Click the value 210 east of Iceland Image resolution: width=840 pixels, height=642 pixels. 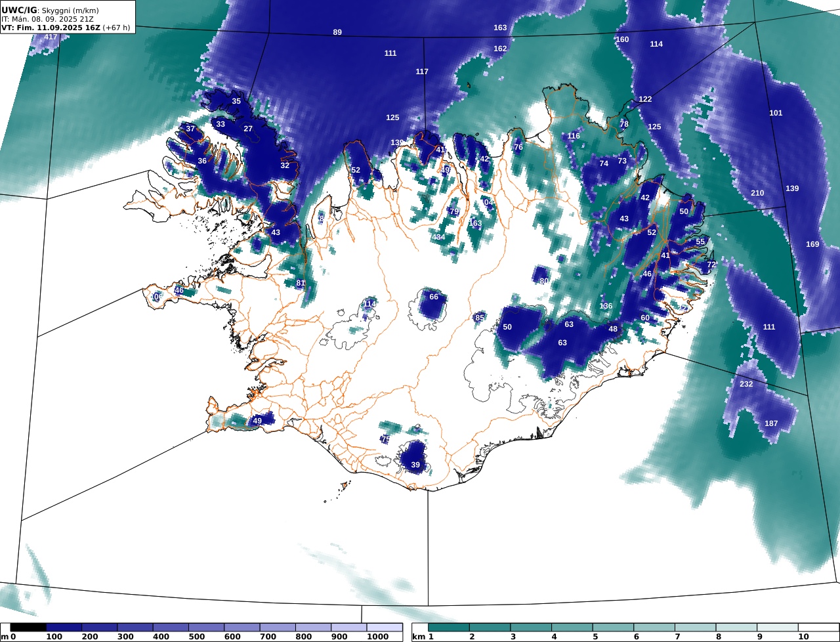coord(757,193)
